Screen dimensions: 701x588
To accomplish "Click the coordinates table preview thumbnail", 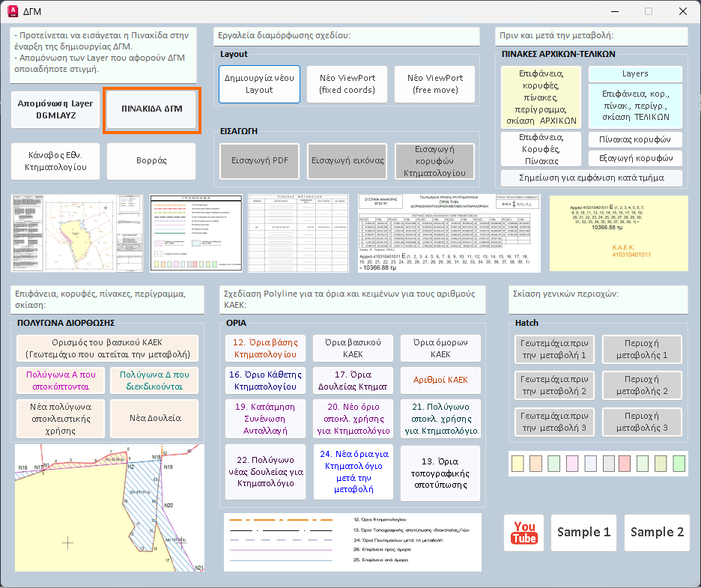I will (449, 234).
